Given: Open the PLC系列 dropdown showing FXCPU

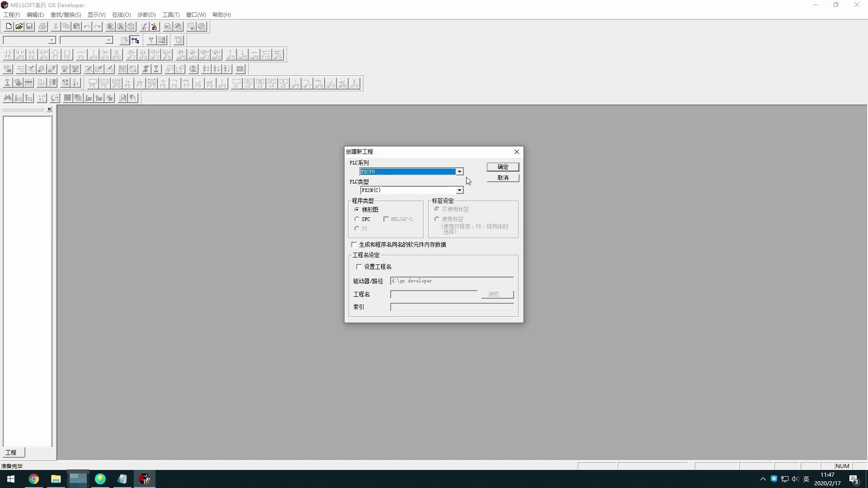Looking at the screenshot, I should click(459, 172).
